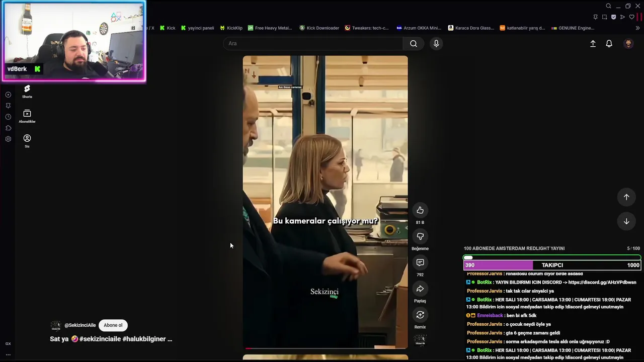Viewport: 644px width, 362px height.
Task: Open browser sidebar pinboard icon
Action: pos(8,106)
